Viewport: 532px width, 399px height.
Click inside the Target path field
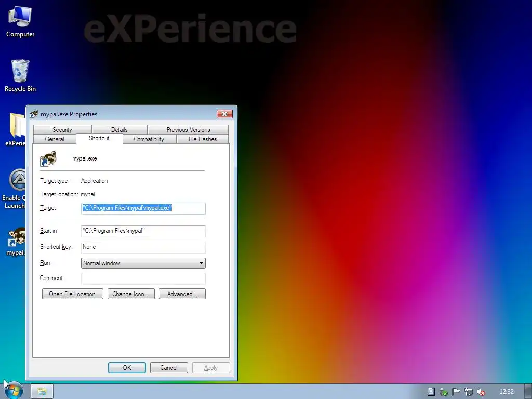click(143, 208)
